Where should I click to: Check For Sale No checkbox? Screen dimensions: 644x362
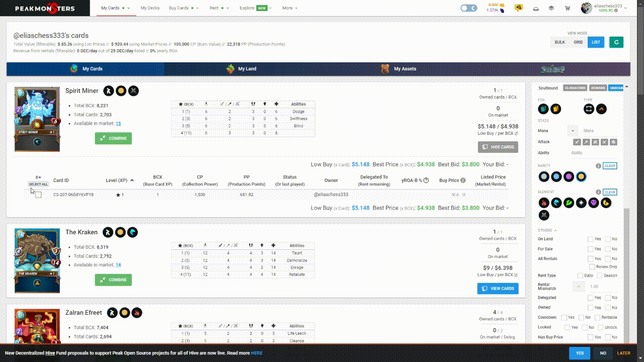[608, 249]
